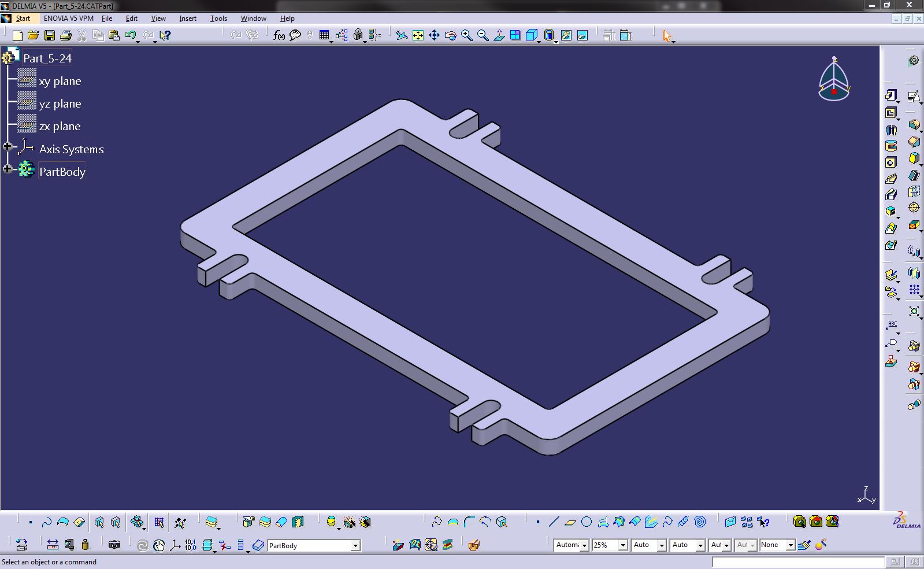Select the xy plane in the tree
924x569 pixels.
pos(60,82)
